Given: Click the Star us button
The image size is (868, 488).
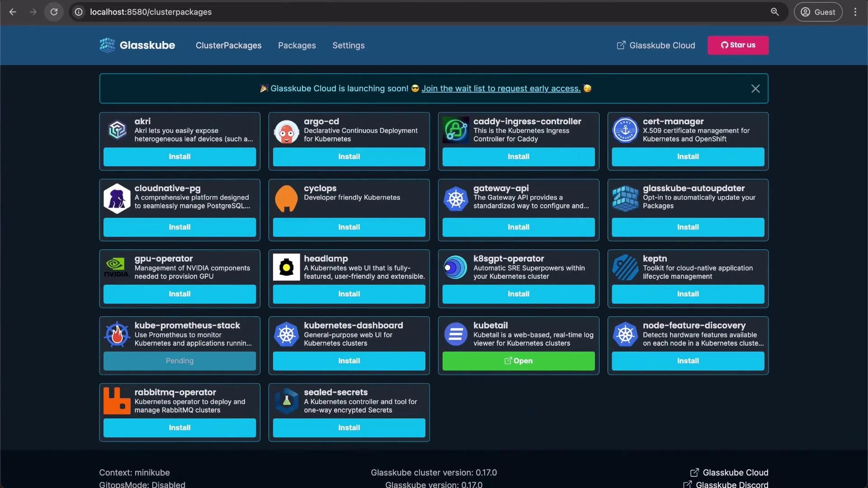Looking at the screenshot, I should coord(738,45).
